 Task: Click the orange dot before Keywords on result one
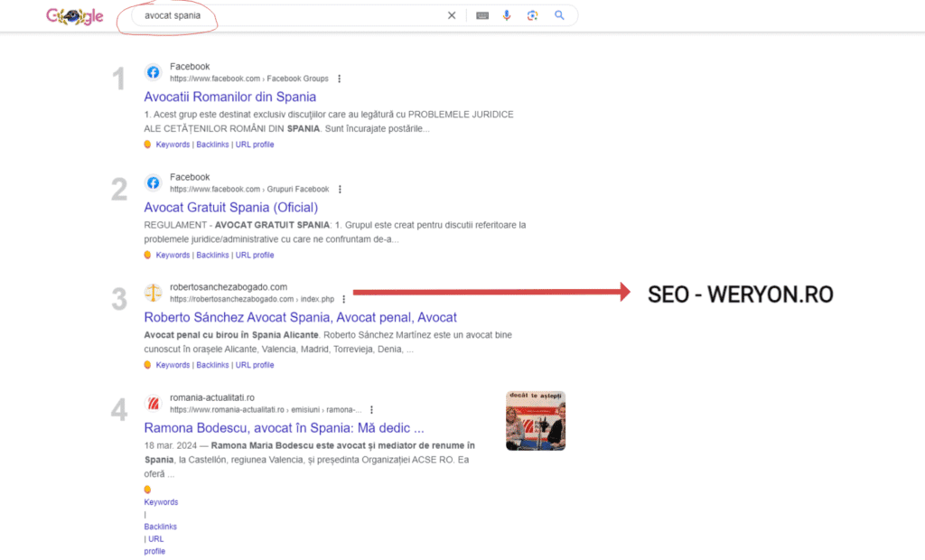pos(147,144)
